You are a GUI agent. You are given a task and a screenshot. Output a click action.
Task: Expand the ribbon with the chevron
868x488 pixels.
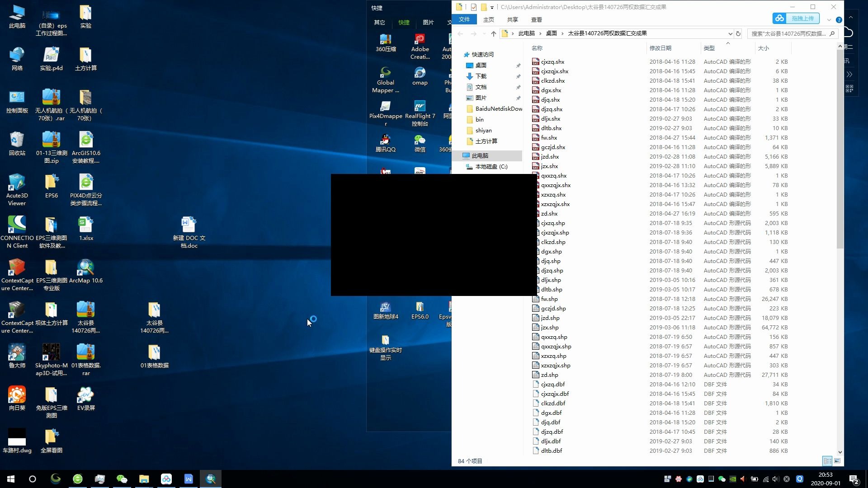(x=829, y=20)
